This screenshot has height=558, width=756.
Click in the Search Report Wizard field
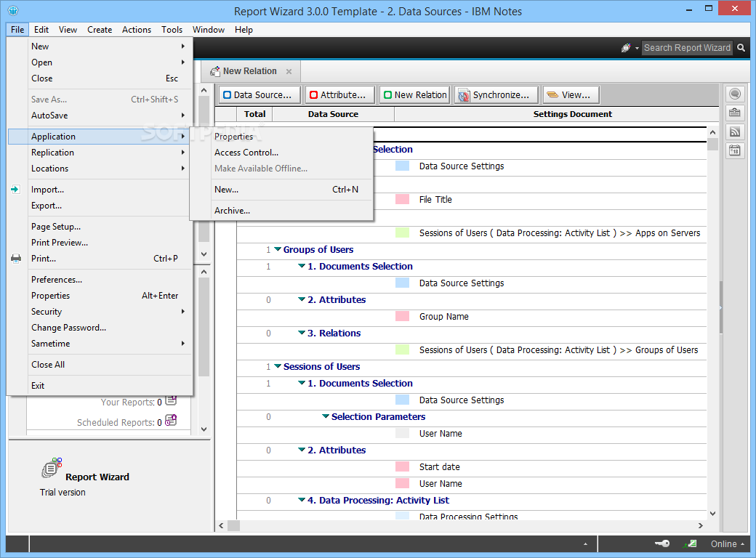pyautogui.click(x=687, y=48)
